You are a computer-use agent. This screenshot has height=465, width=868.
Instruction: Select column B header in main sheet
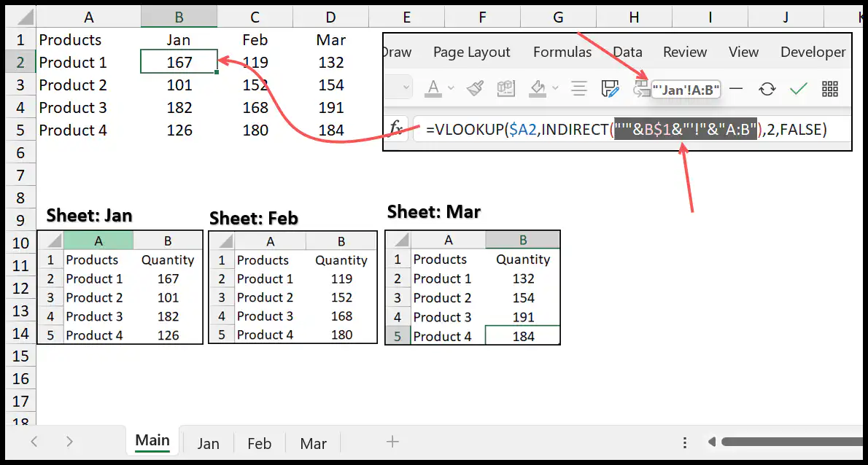pyautogui.click(x=179, y=17)
